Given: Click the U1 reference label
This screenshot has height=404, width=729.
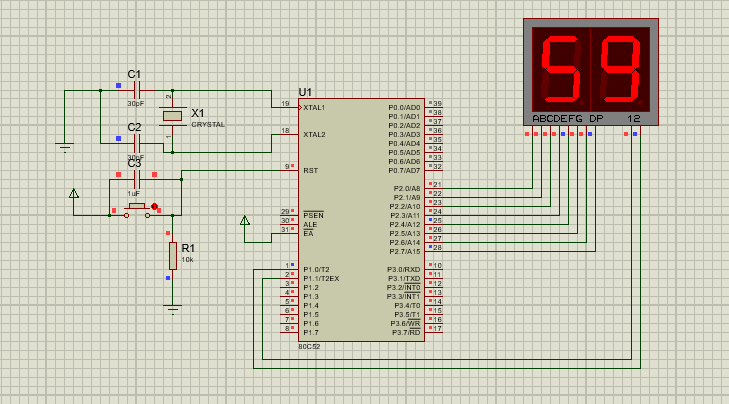Looking at the screenshot, I should tap(305, 92).
